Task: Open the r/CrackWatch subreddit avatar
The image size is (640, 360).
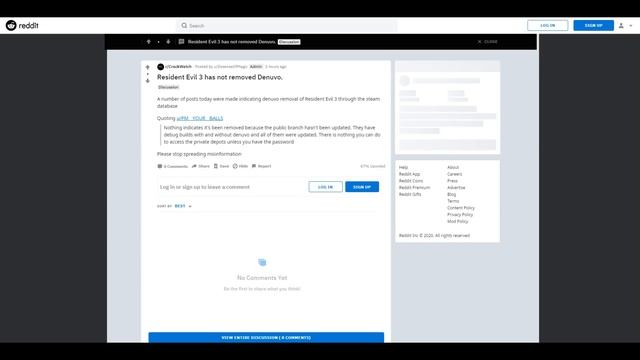Action: tap(160, 67)
